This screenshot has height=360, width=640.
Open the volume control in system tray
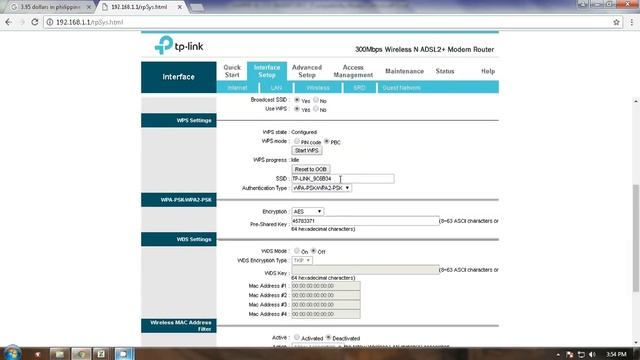pyautogui.click(x=592, y=354)
